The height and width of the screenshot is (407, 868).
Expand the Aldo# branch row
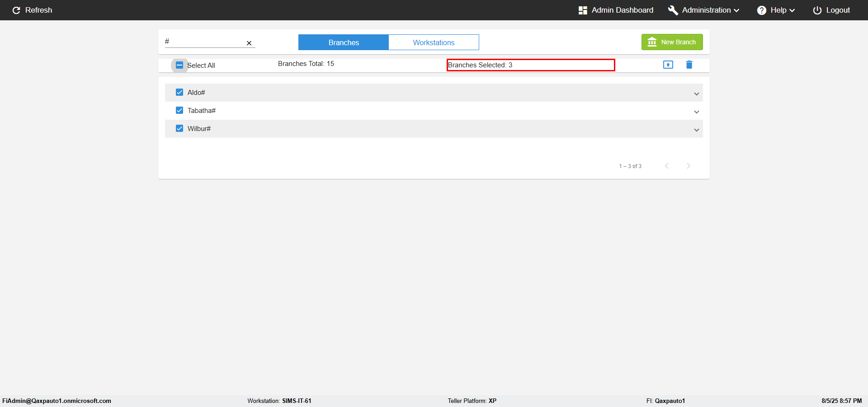point(697,94)
